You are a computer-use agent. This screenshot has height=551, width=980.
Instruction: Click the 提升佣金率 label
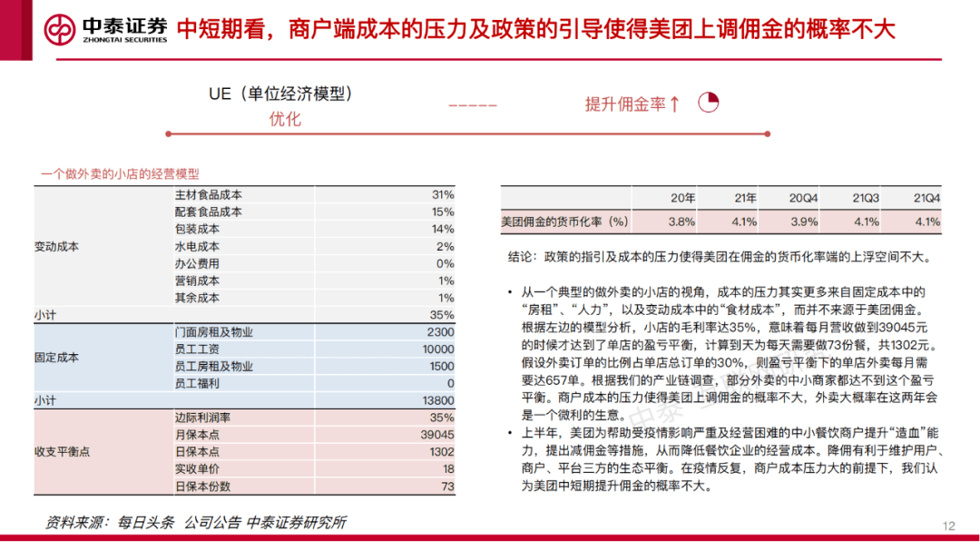[x=625, y=103]
